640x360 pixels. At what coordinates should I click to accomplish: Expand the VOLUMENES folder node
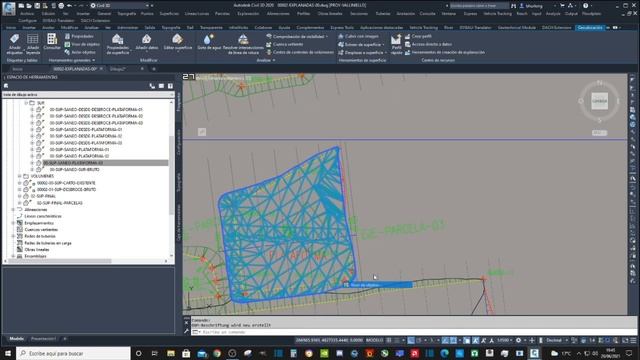[19, 176]
